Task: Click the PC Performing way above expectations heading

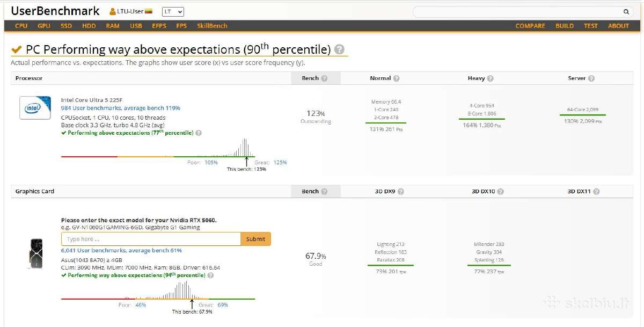Action: [178, 49]
